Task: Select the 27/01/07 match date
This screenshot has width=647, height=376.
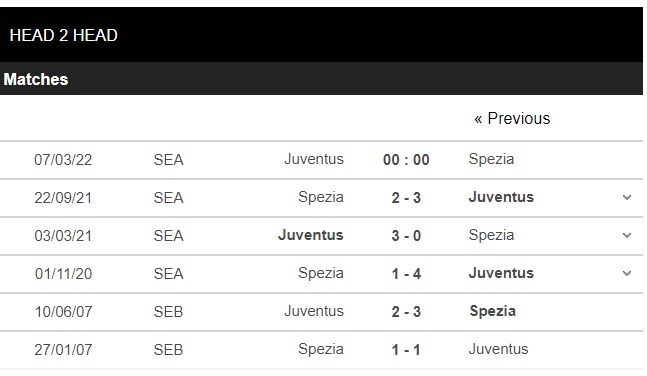Action: point(63,350)
